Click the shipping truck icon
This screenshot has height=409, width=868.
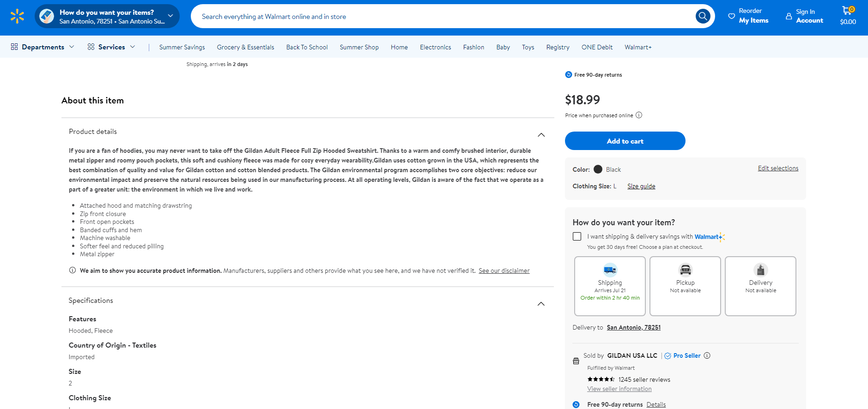point(610,270)
